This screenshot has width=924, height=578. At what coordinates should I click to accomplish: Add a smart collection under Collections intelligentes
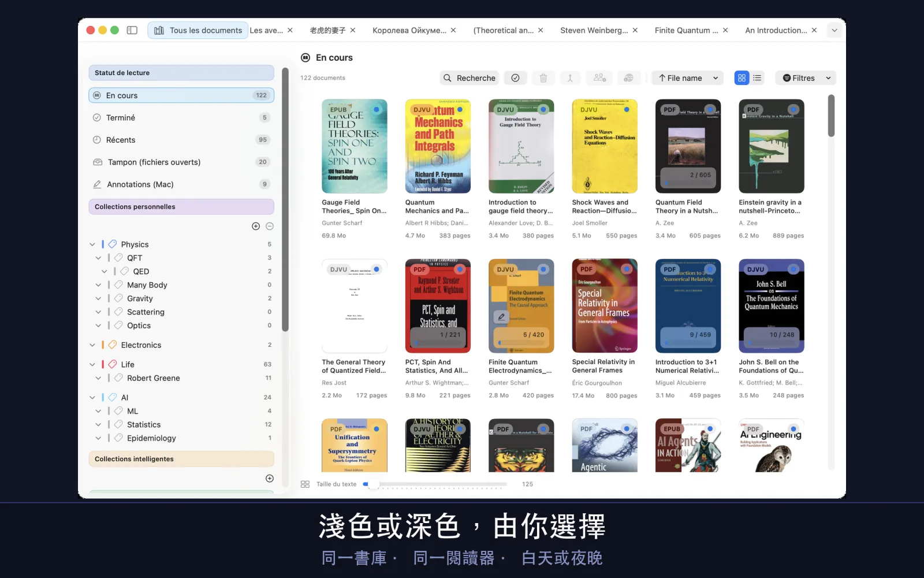click(x=270, y=479)
